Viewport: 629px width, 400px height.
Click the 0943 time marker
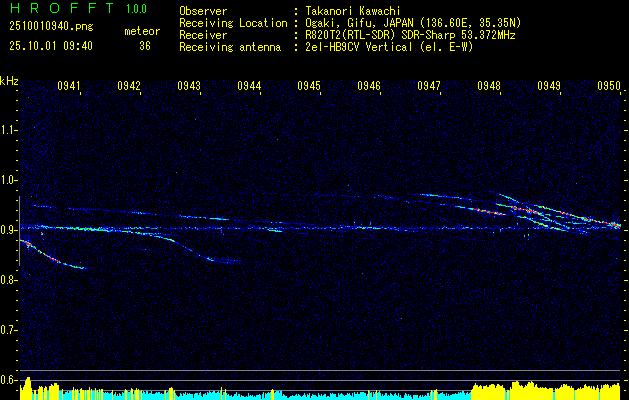[189, 85]
